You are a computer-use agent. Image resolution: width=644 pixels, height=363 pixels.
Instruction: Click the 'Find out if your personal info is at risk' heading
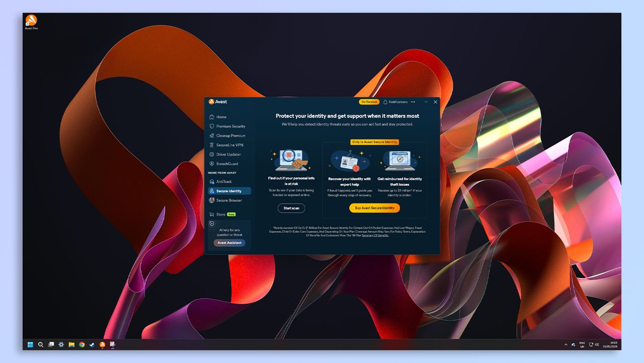pyautogui.click(x=291, y=181)
